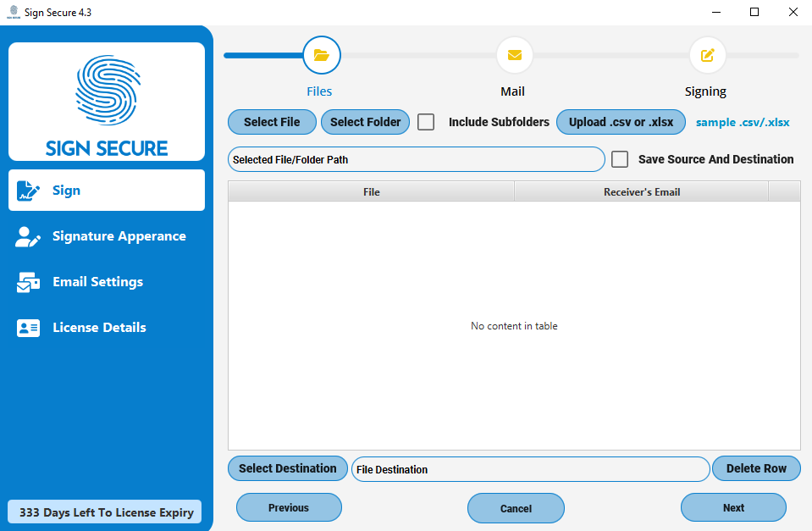Click the Sign Secure fingerprint logo
The image size is (812, 531).
pos(108,90)
